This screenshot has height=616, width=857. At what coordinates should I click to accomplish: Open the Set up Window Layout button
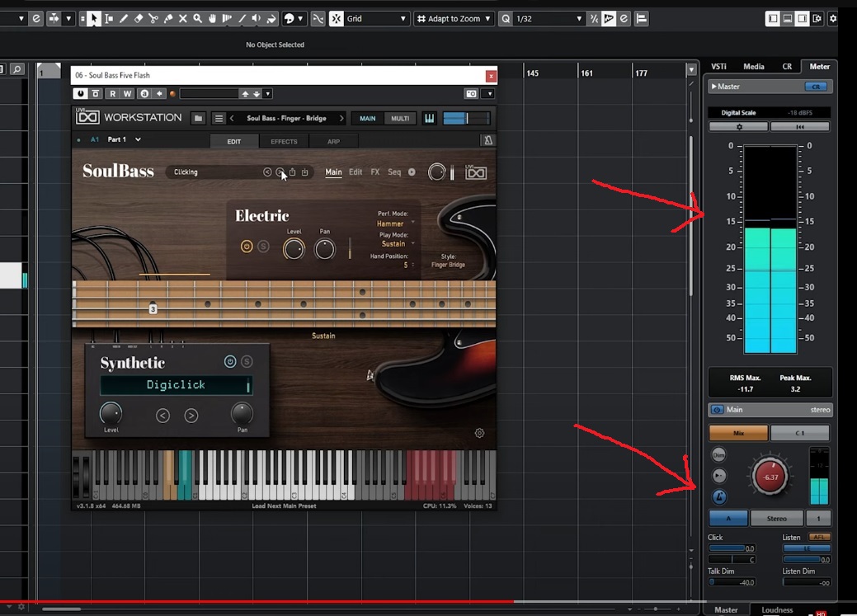[x=817, y=19]
